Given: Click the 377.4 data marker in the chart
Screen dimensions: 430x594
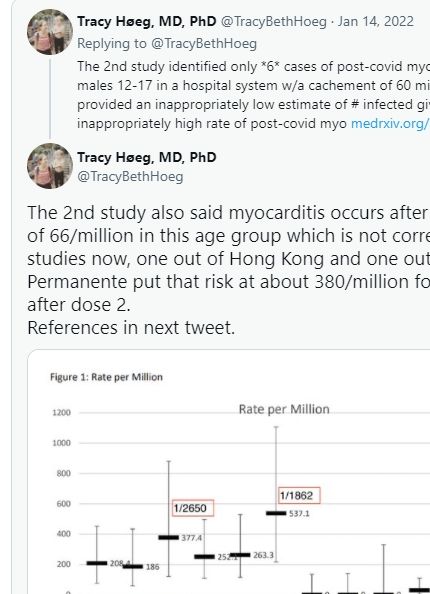Looking at the screenshot, I should 169,537.
